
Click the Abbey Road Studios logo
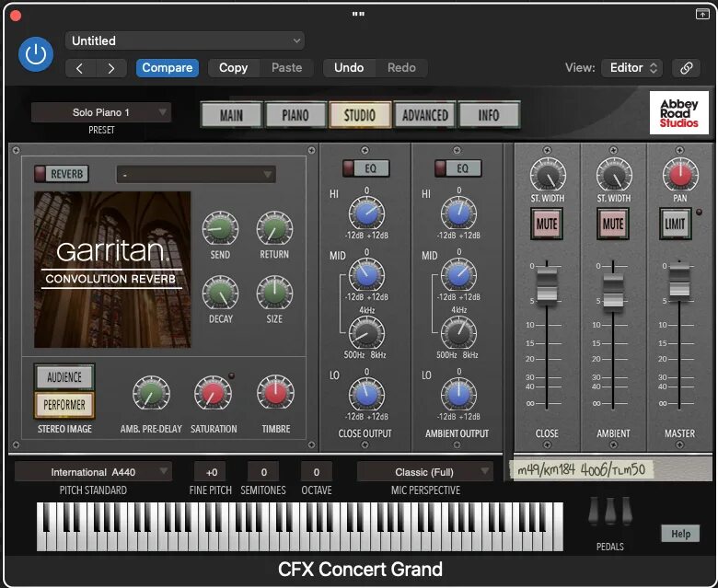click(678, 113)
